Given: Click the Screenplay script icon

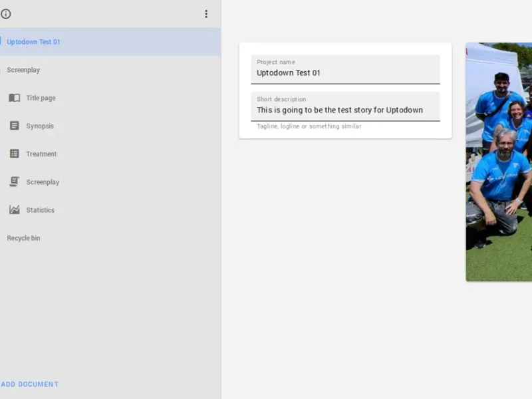Looking at the screenshot, I should coord(14,182).
